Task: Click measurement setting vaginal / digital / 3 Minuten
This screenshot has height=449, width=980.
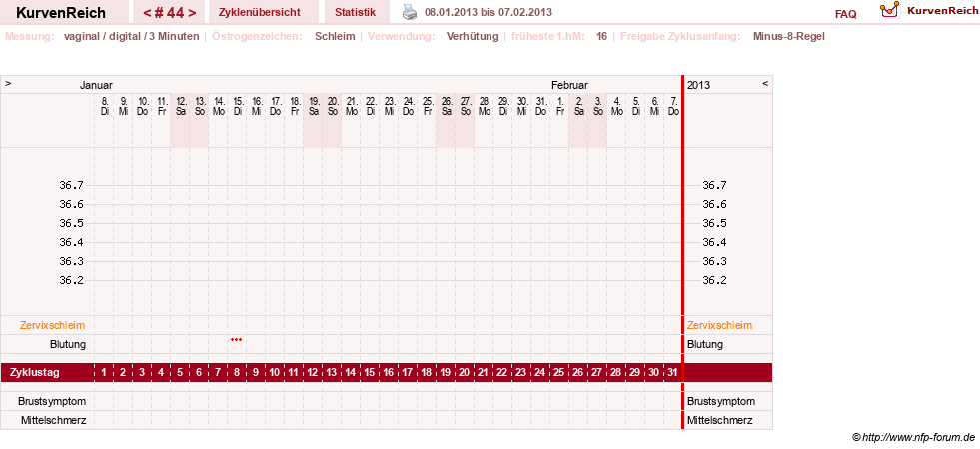Action: pyautogui.click(x=131, y=36)
